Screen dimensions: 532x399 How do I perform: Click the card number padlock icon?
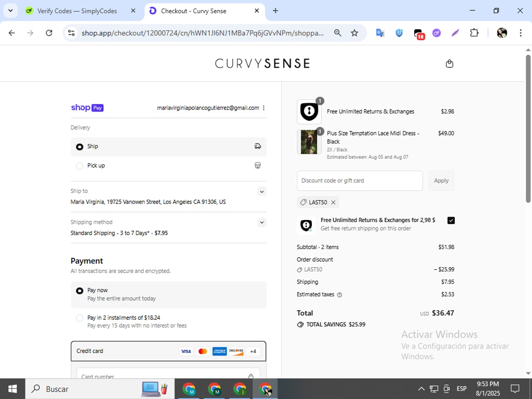point(251,376)
